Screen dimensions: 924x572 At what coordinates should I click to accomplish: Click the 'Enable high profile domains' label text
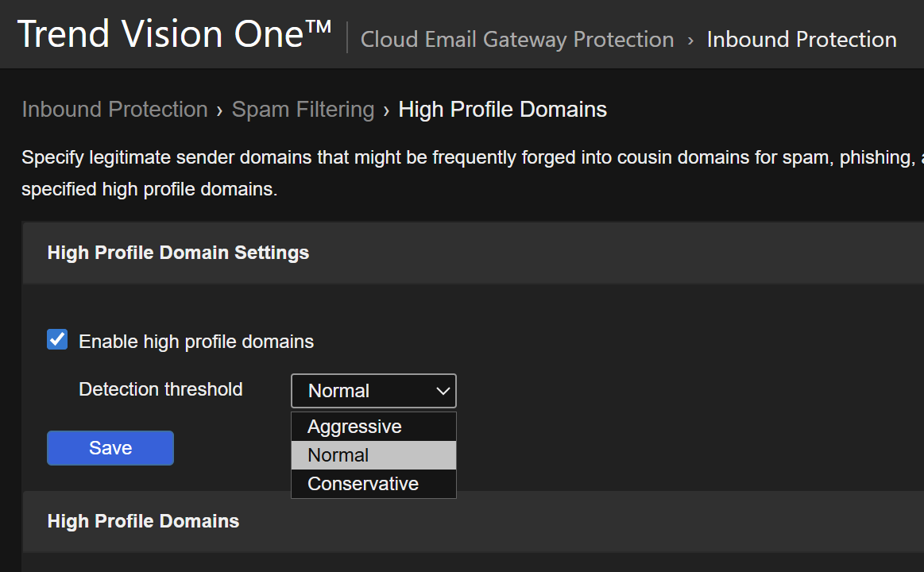(x=196, y=342)
